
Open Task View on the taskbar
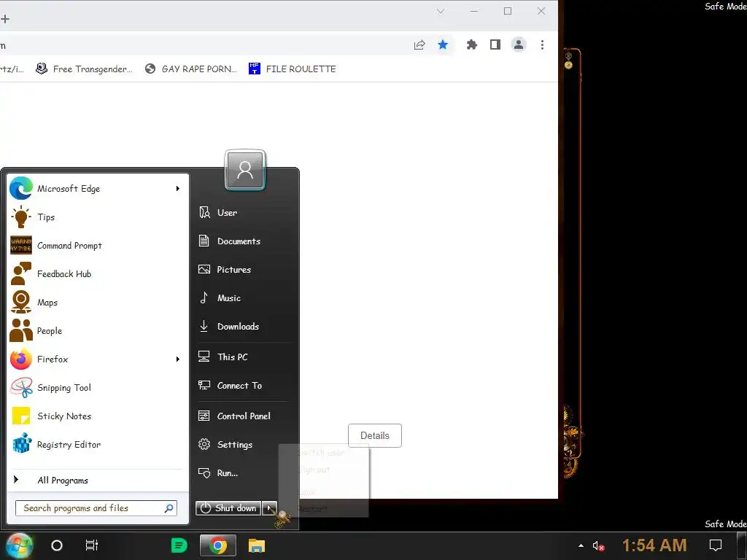(x=91, y=545)
